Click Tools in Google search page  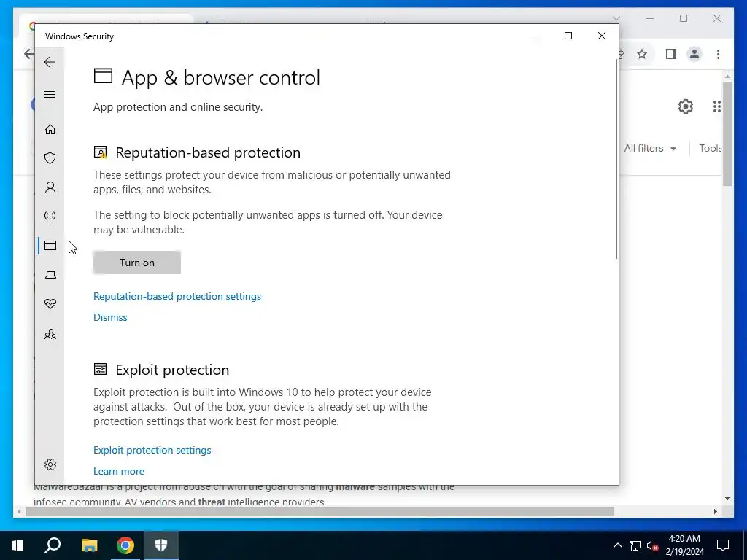pyautogui.click(x=710, y=149)
